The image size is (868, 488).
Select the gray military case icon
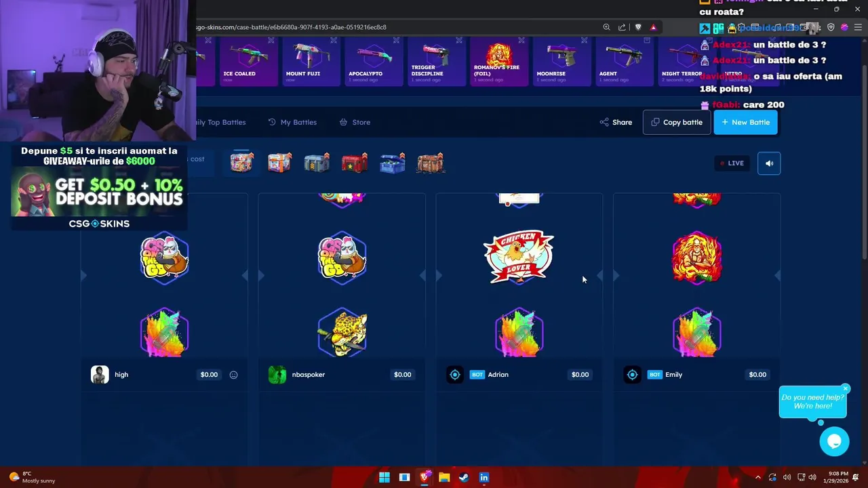317,163
